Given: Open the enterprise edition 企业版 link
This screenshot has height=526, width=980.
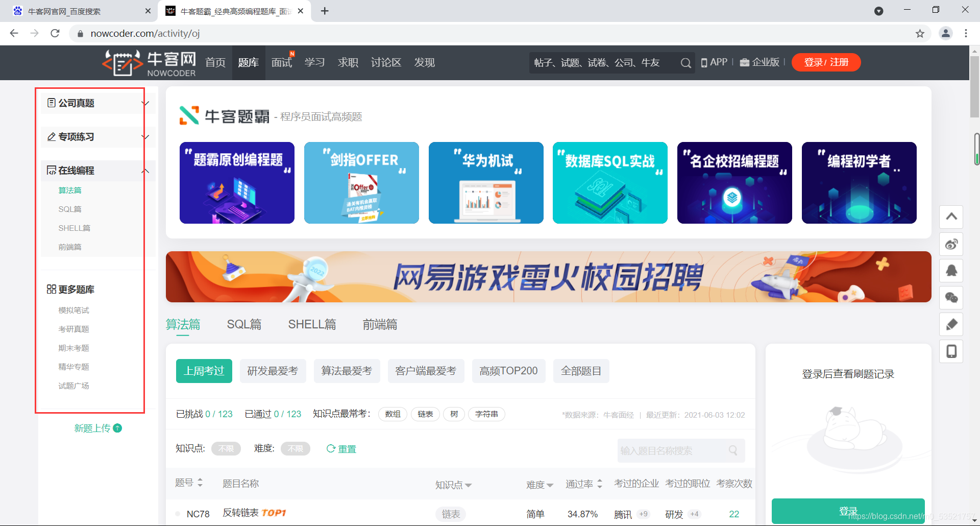Looking at the screenshot, I should click(x=759, y=62).
